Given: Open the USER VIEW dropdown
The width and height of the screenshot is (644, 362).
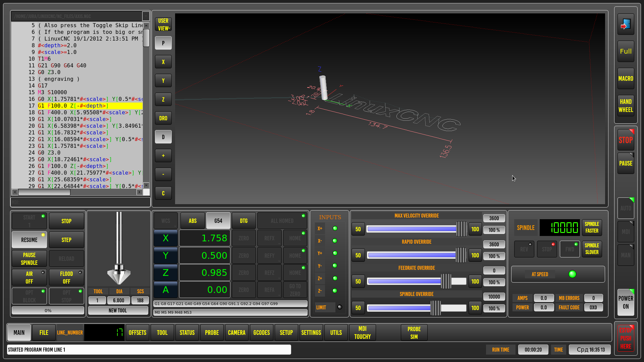Looking at the screenshot, I should coord(163,24).
